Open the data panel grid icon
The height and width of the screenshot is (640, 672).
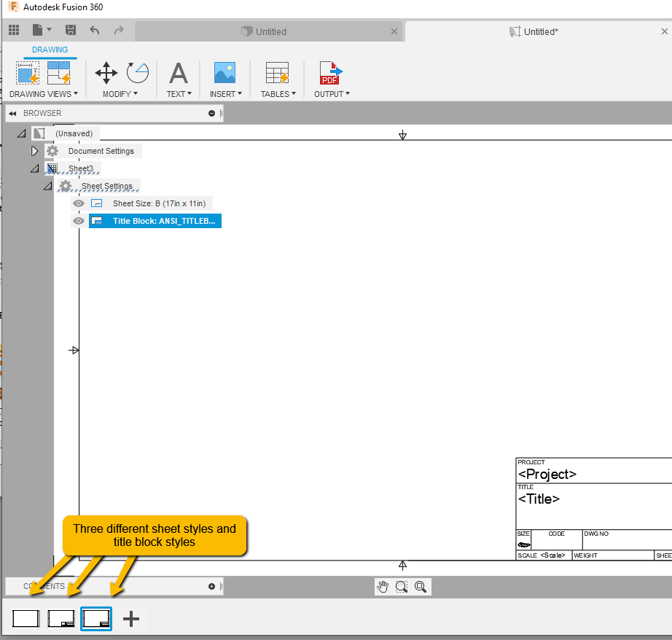(14, 30)
